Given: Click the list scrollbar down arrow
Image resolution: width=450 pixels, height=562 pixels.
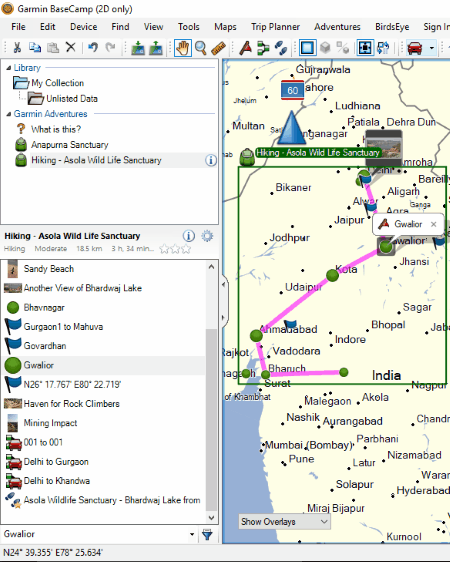Looking at the screenshot, I should [211, 518].
